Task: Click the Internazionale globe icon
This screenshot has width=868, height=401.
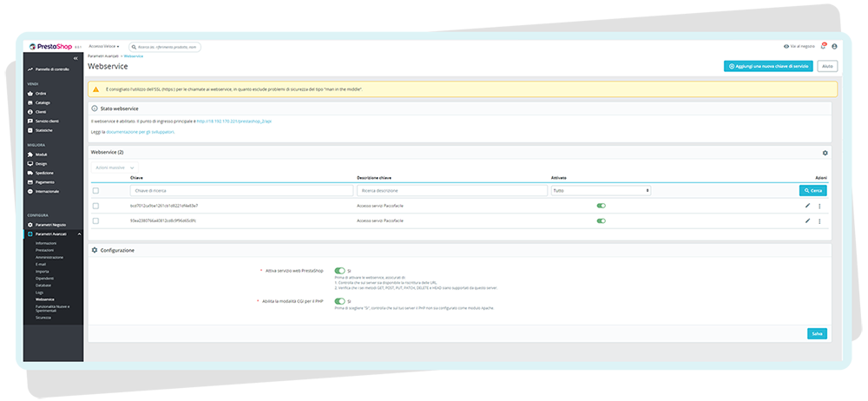Action: tap(30, 191)
